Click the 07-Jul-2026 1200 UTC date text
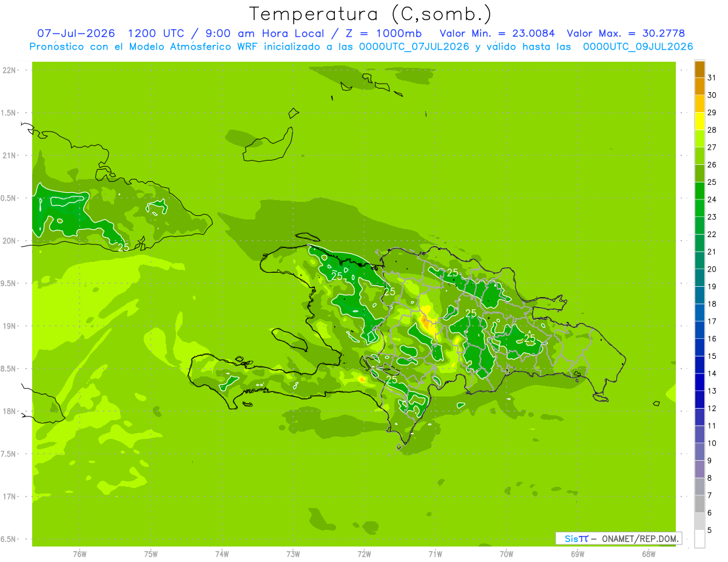Image resolution: width=728 pixels, height=562 pixels. click(112, 33)
